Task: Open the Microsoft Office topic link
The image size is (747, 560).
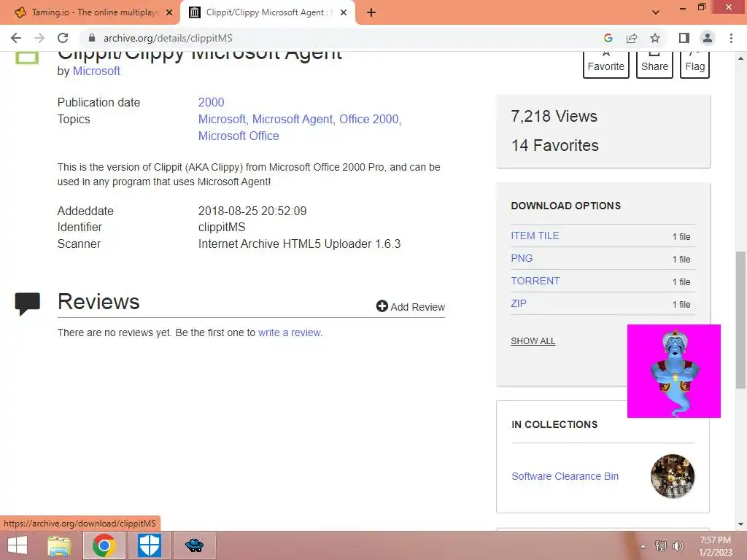Action: (x=239, y=136)
